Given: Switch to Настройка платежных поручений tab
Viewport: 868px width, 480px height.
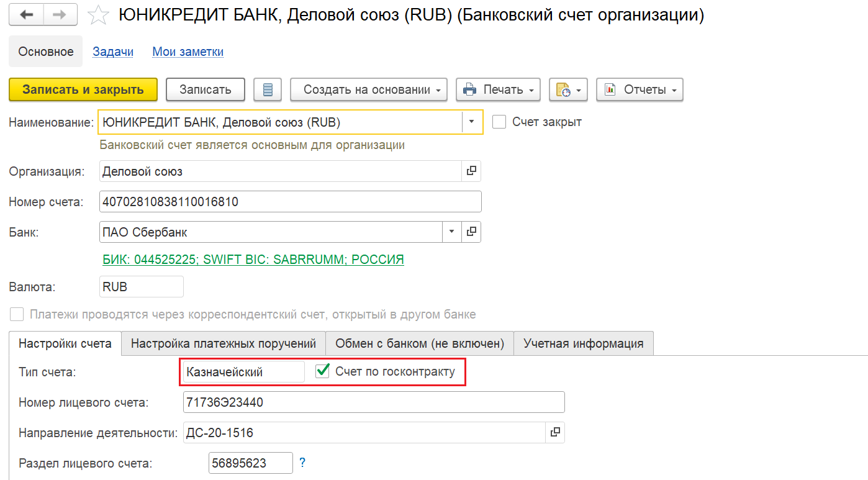Looking at the screenshot, I should pos(224,343).
